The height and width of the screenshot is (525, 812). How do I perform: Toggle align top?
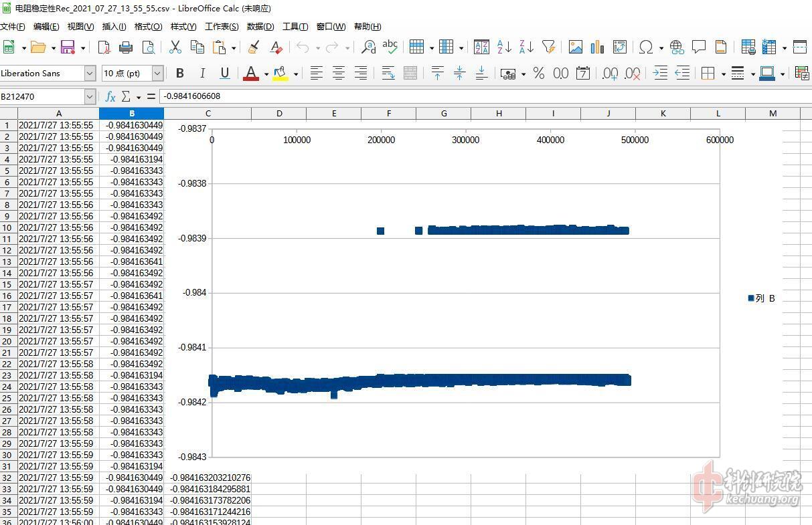(437, 74)
